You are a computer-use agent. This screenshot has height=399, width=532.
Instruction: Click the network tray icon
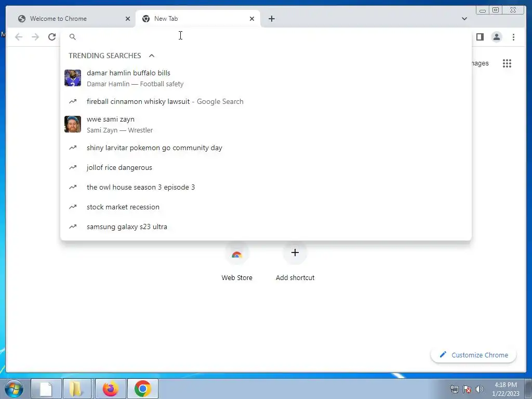[454, 389]
